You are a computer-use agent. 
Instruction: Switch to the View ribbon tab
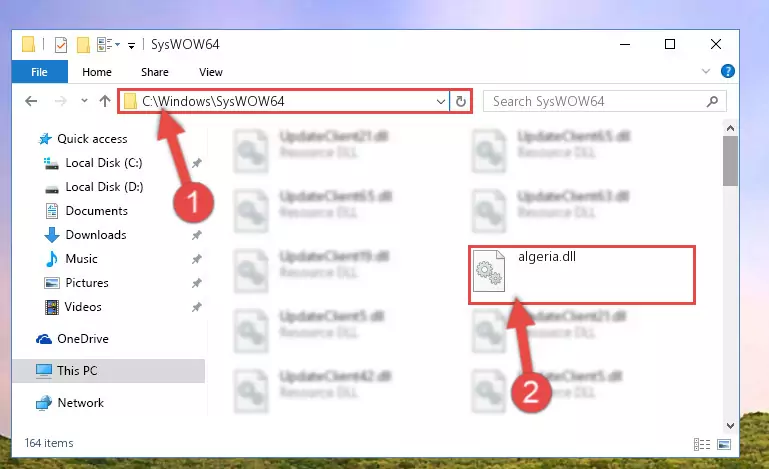(211, 72)
